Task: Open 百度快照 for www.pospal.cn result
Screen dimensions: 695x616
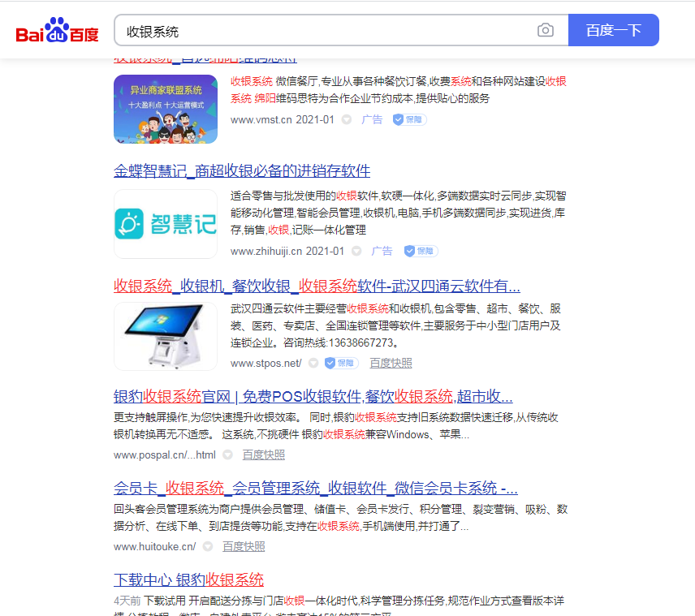Action: pos(264,455)
